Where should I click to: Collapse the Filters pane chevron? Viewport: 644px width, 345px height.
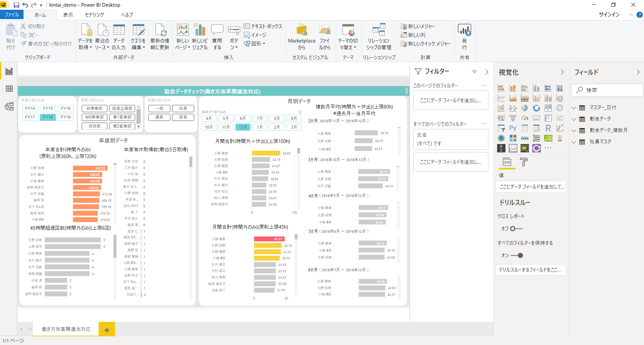tap(487, 72)
